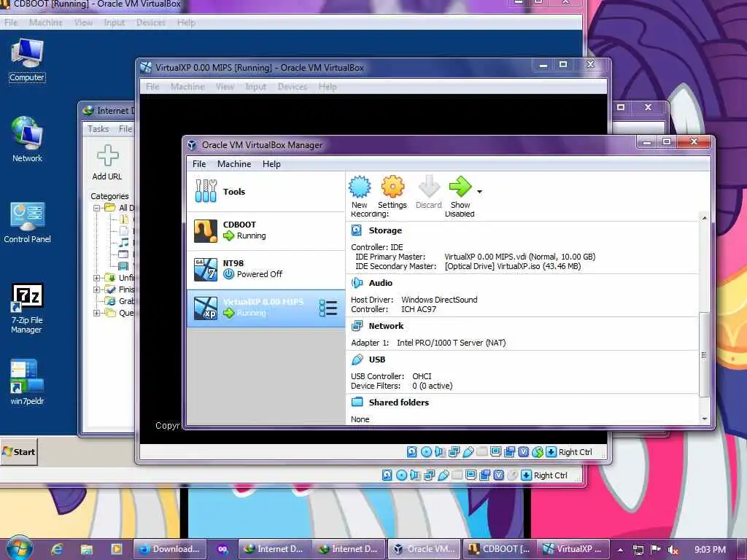Select the Tools entry in Manager
The width and height of the screenshot is (747, 560).
coord(266,192)
